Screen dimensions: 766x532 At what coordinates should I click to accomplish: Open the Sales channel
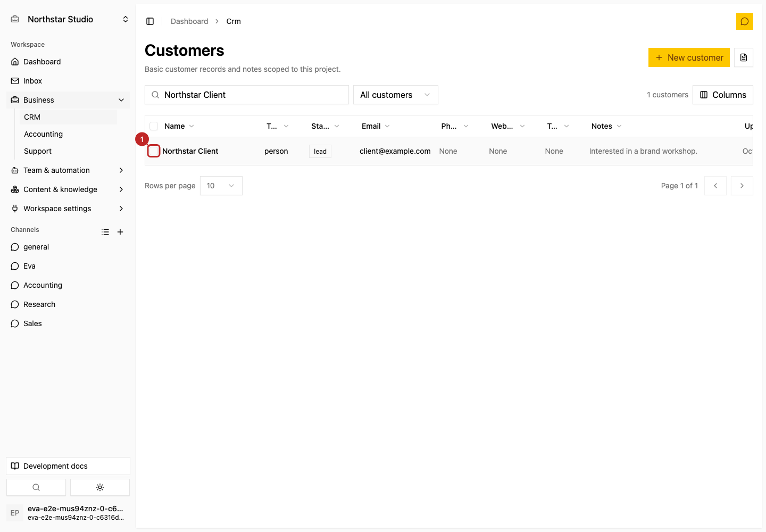tap(68, 323)
